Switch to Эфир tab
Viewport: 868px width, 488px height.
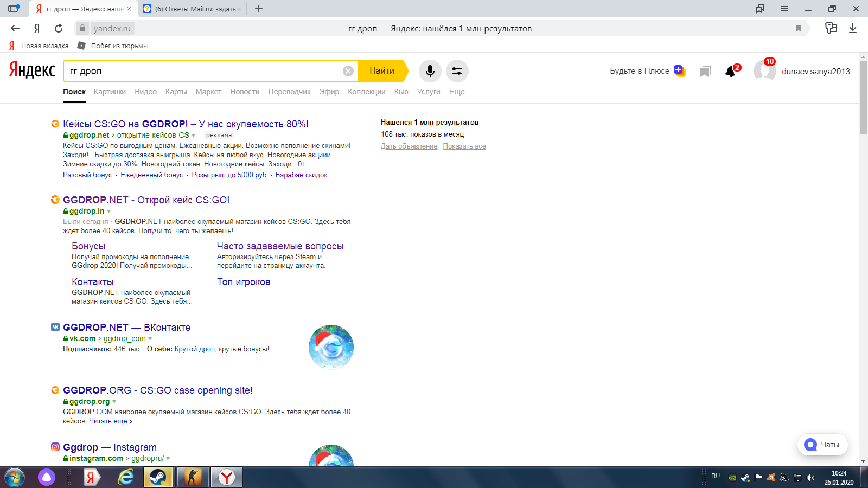(x=329, y=92)
